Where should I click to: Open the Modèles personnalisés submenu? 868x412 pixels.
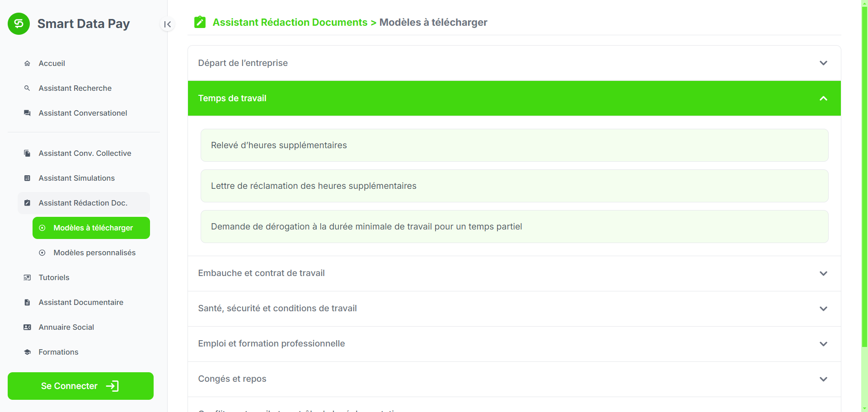point(91,253)
